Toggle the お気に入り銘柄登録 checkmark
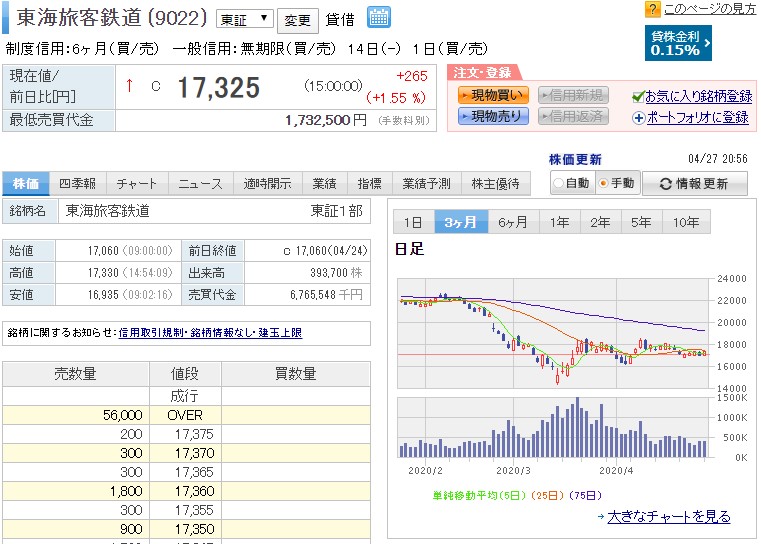The image size is (761, 544). tap(638, 97)
